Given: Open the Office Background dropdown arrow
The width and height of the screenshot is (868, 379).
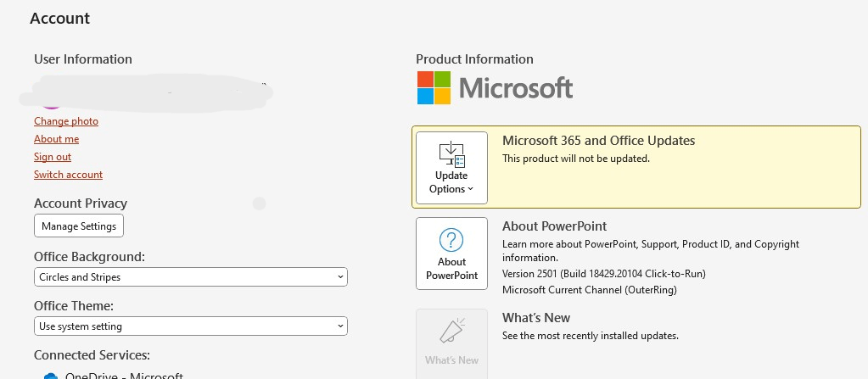Looking at the screenshot, I should coord(340,277).
